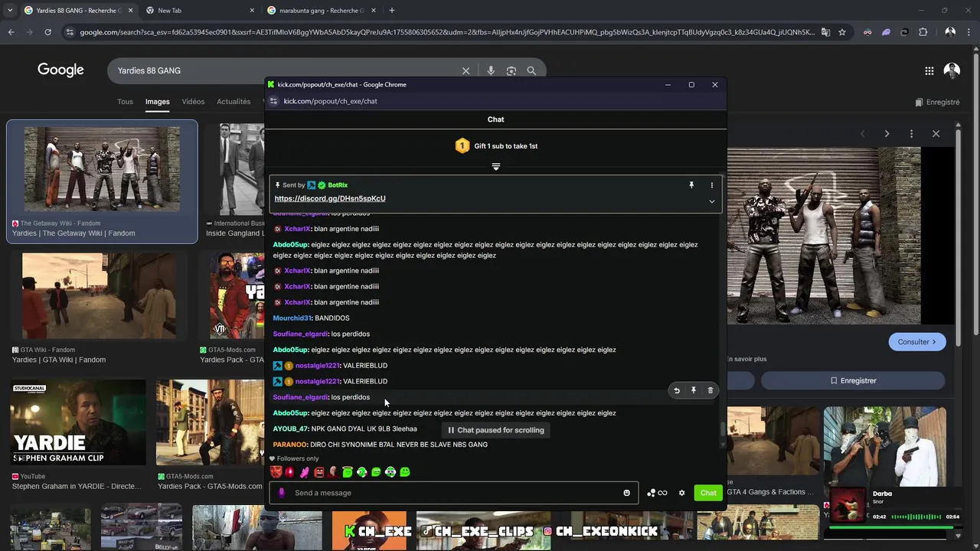The image size is (980, 551).
Task: Open Yardies Getaway Wiki image thumbnail
Action: tap(102, 169)
